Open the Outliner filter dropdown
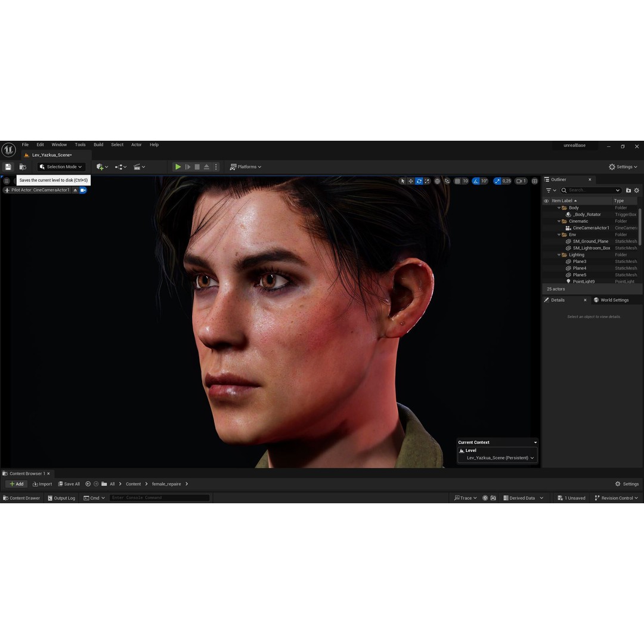The width and height of the screenshot is (644, 644). tap(551, 190)
